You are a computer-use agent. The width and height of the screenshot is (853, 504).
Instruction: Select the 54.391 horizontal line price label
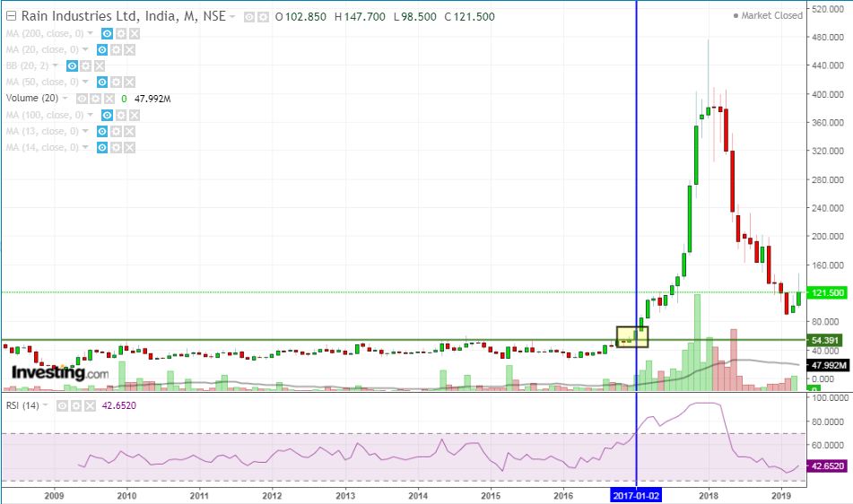click(x=824, y=341)
